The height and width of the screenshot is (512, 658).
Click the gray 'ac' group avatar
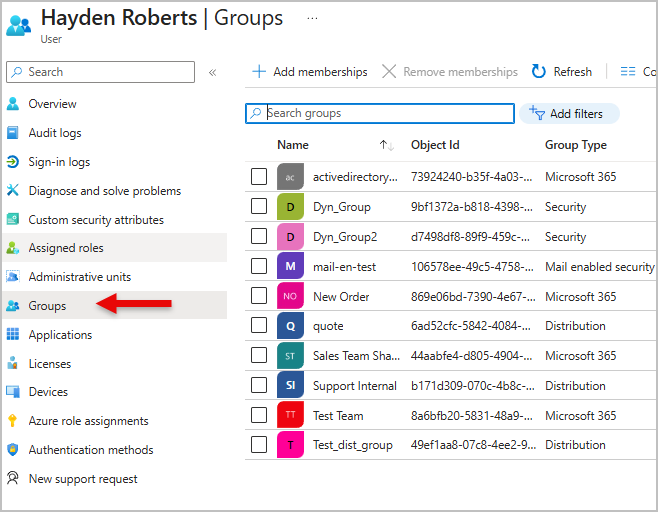[x=290, y=177]
